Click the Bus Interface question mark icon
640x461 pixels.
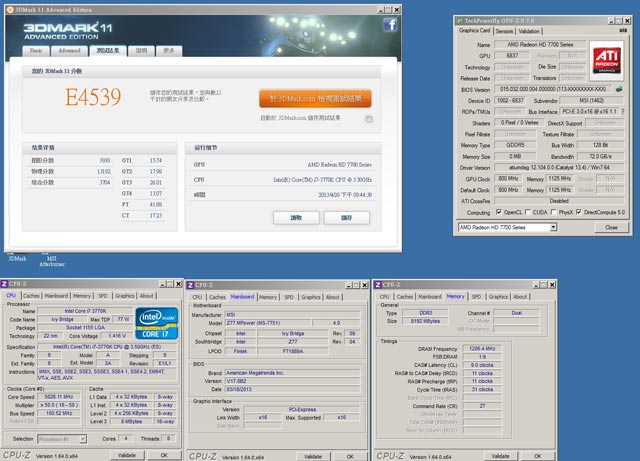[x=622, y=111]
